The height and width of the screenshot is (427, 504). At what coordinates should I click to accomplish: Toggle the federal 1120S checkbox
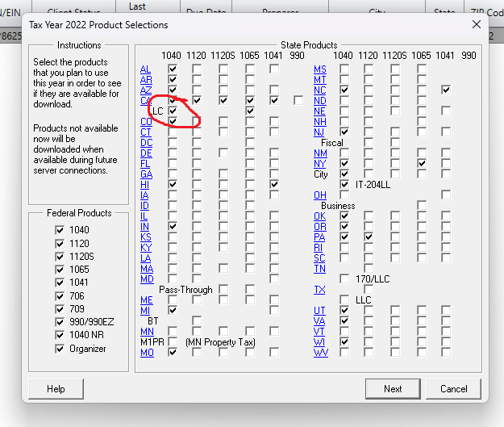tap(59, 256)
